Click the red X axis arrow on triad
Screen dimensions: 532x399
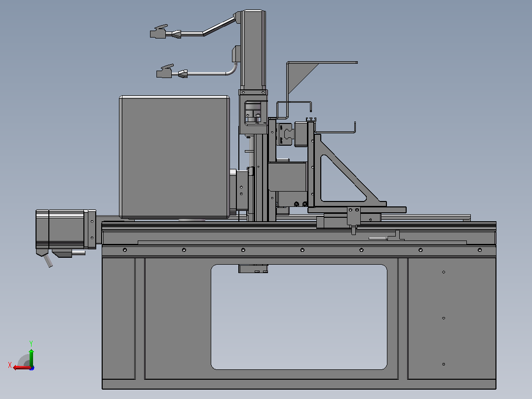(x=21, y=367)
